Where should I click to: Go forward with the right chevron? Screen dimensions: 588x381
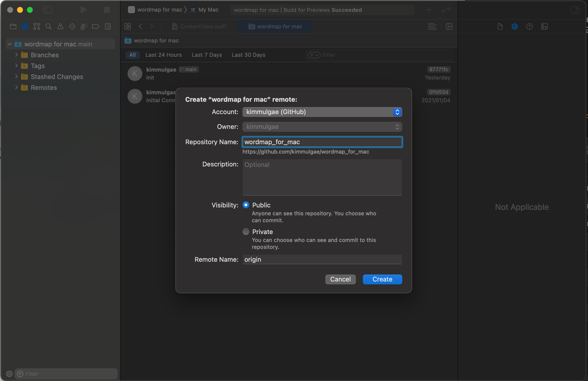tap(151, 26)
